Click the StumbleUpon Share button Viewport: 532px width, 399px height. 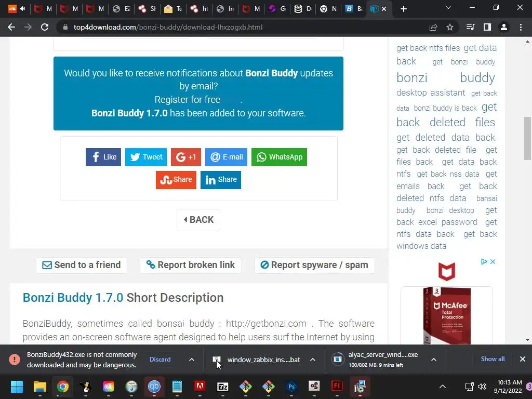coord(176,179)
